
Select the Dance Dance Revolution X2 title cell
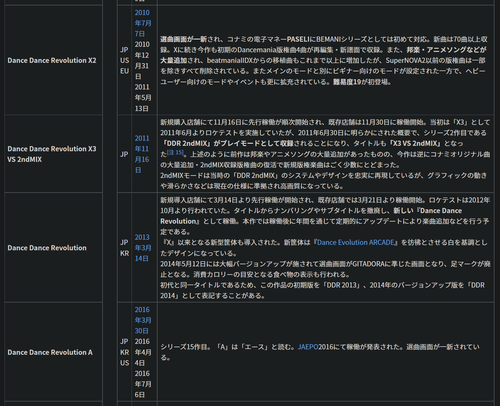click(x=52, y=60)
